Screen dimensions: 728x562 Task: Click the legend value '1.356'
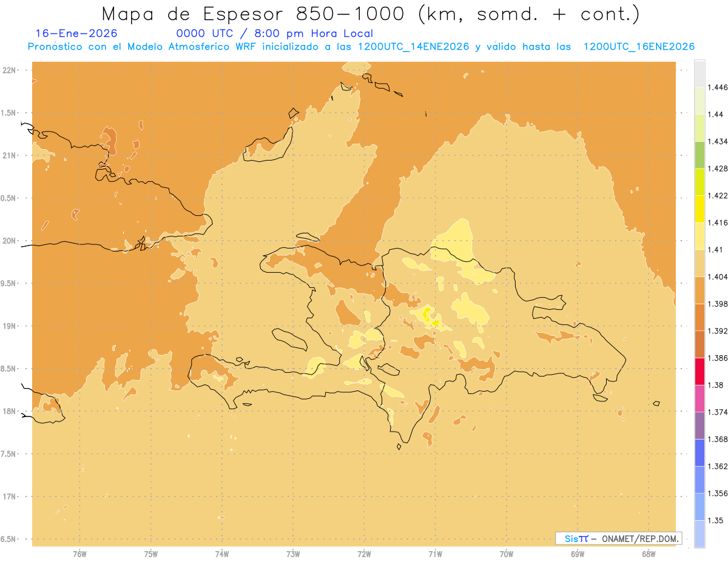pyautogui.click(x=719, y=493)
